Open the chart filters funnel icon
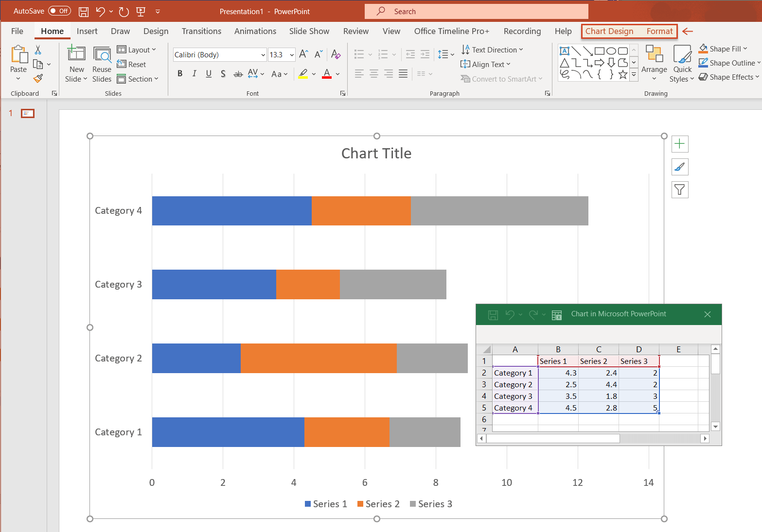The width and height of the screenshot is (762, 532). tap(679, 189)
